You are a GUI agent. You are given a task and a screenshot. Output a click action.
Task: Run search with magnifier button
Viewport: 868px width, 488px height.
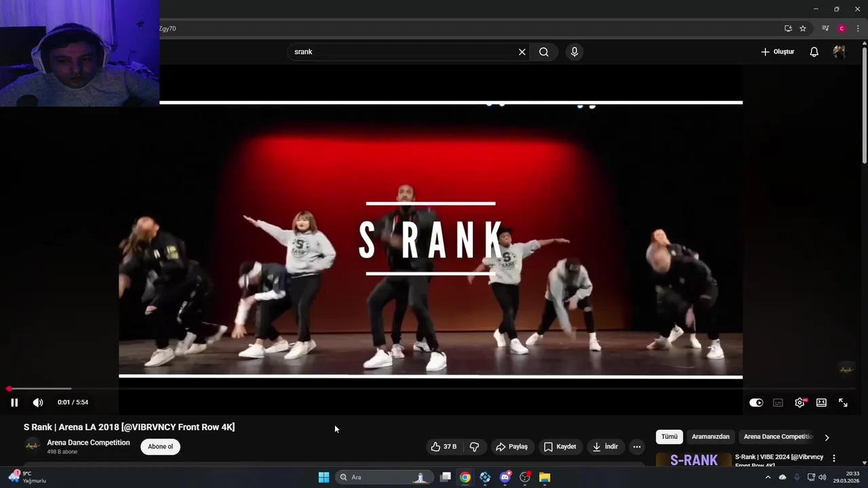pos(544,52)
